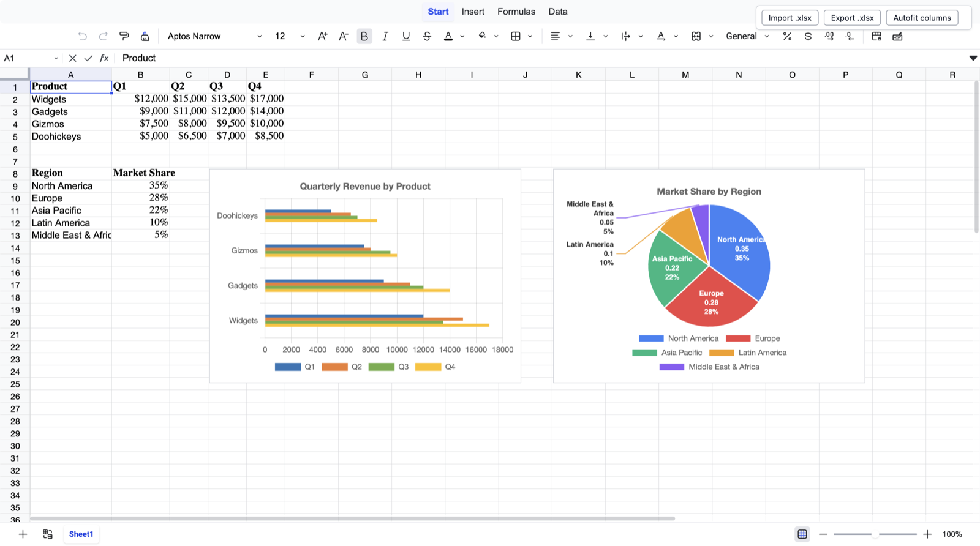
Task: Click the Redo arrow icon
Action: [104, 36]
